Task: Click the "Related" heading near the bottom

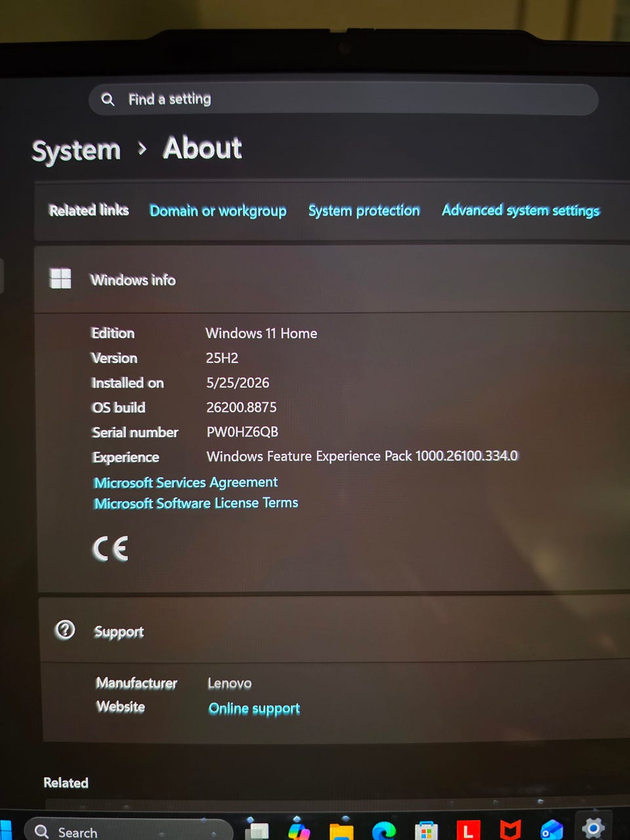Action: [66, 782]
